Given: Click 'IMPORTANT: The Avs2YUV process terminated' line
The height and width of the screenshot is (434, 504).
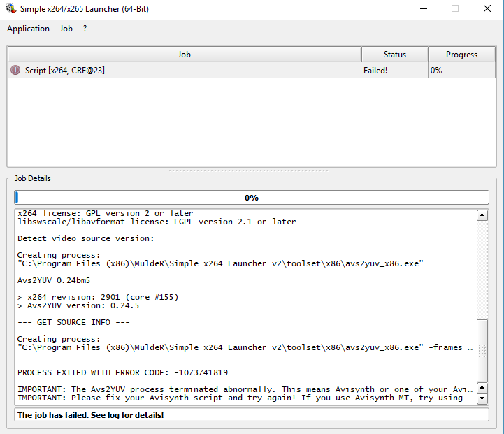Looking at the screenshot, I should click(245, 389).
